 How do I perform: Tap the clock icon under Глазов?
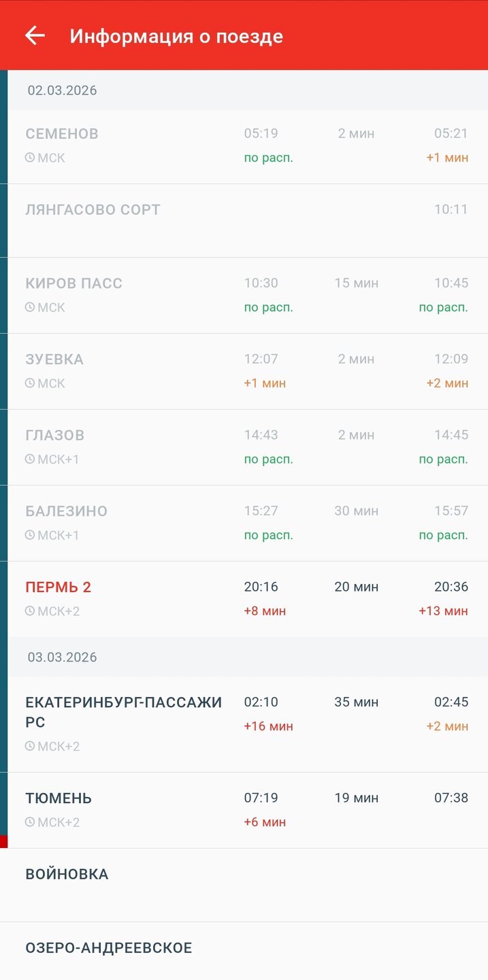point(30,459)
